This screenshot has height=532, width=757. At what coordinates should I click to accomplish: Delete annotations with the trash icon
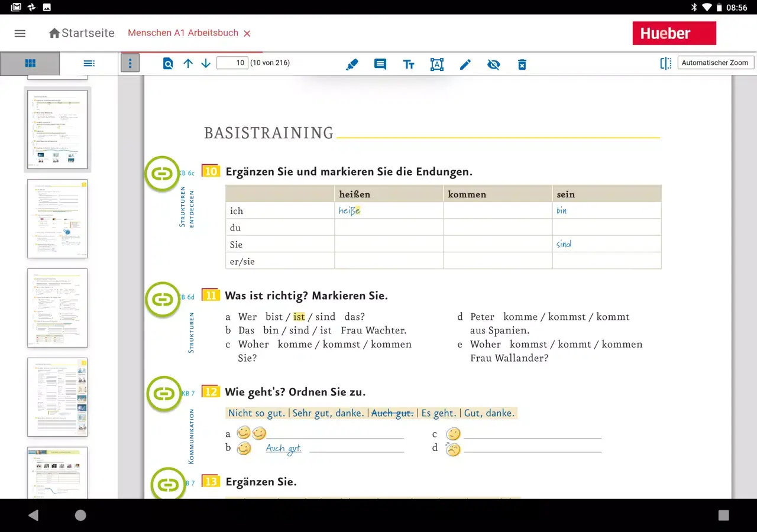[522, 64]
